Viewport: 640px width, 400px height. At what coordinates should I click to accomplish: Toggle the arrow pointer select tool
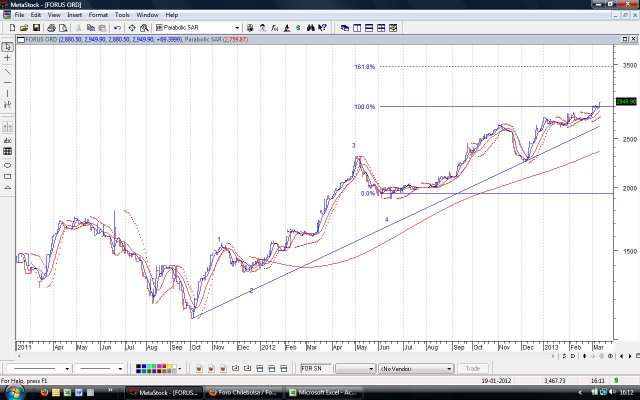click(8, 47)
